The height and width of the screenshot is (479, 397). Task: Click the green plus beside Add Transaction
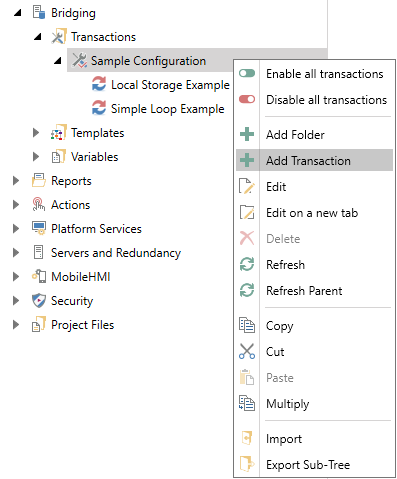[247, 160]
